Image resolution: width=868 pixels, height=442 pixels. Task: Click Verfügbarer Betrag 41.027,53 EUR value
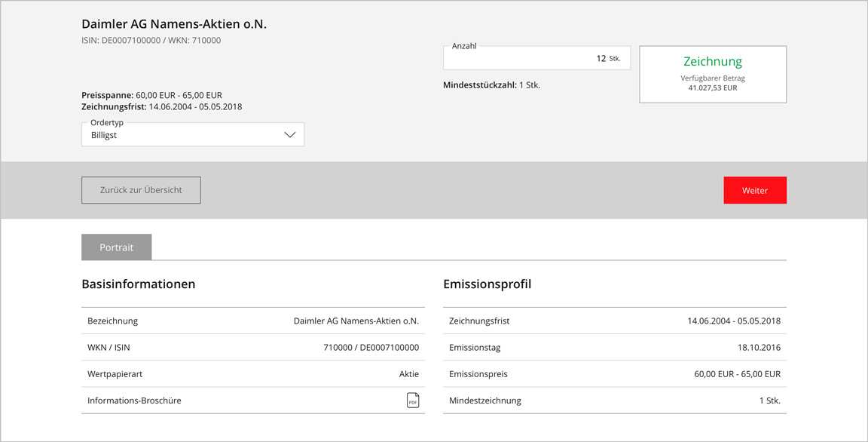(713, 87)
